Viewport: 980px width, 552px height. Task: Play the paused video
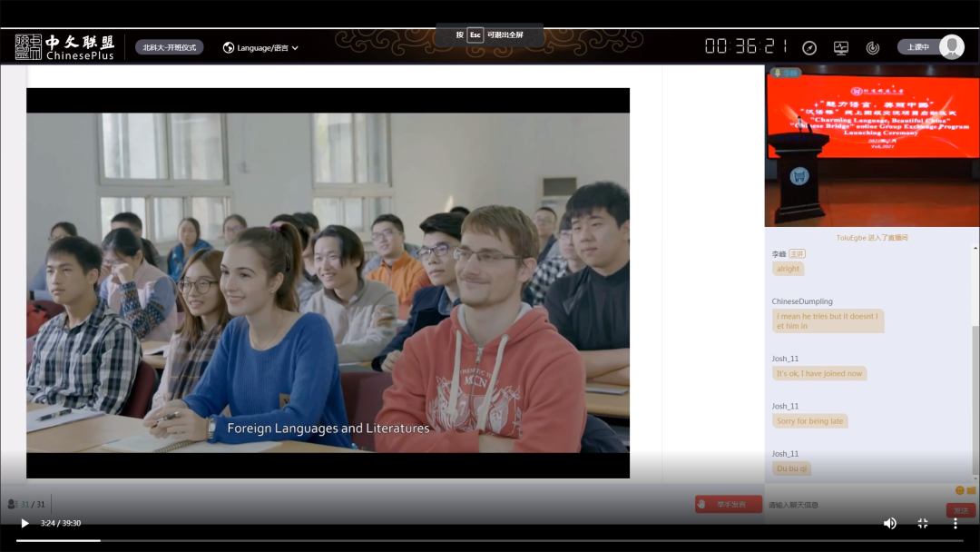(x=24, y=523)
